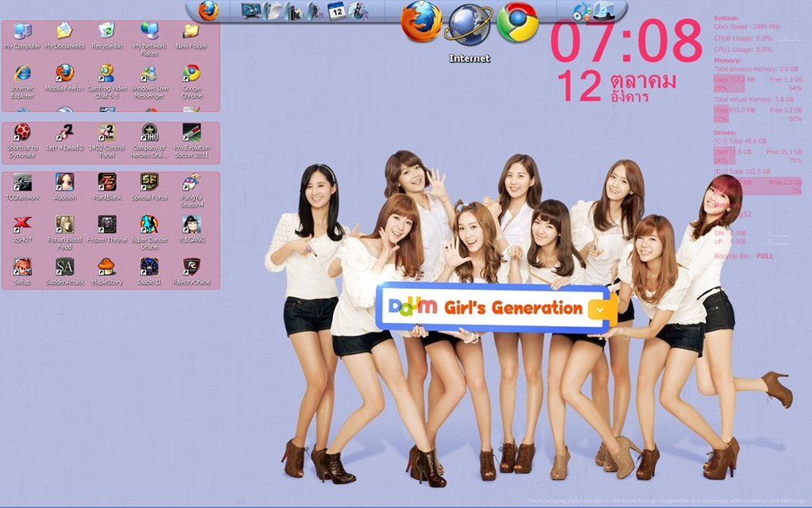Viewport: 812px width, 508px height.
Task: Open the calendar icon showing 12 in dock
Action: click(x=336, y=11)
